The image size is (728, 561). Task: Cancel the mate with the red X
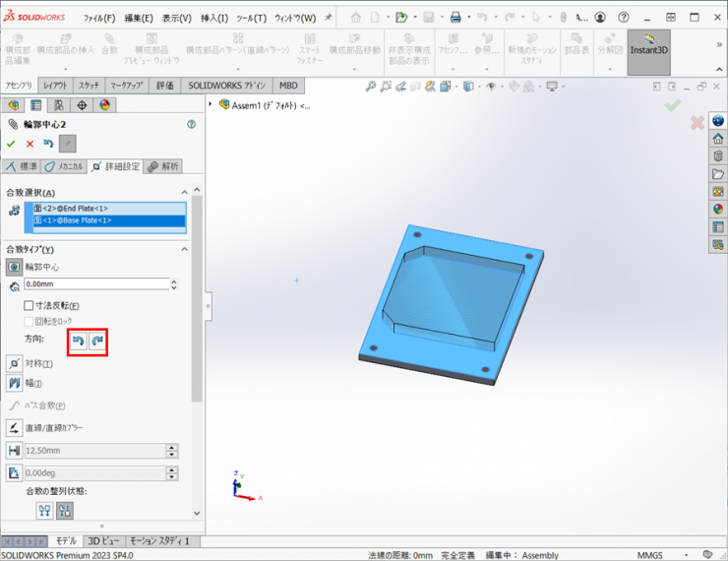tap(30, 144)
